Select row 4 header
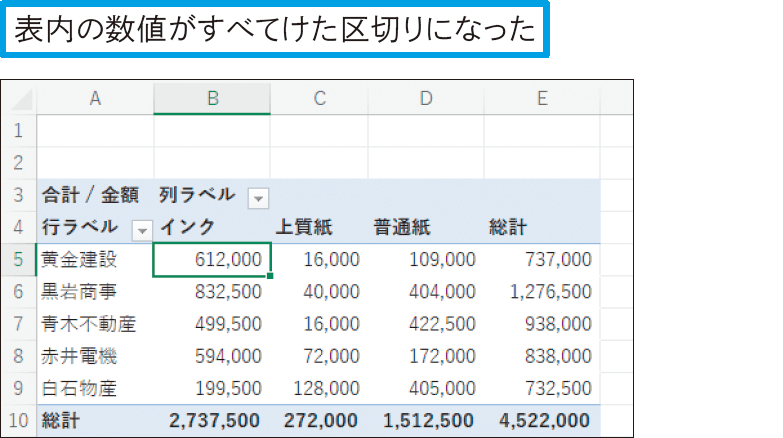 click(18, 227)
